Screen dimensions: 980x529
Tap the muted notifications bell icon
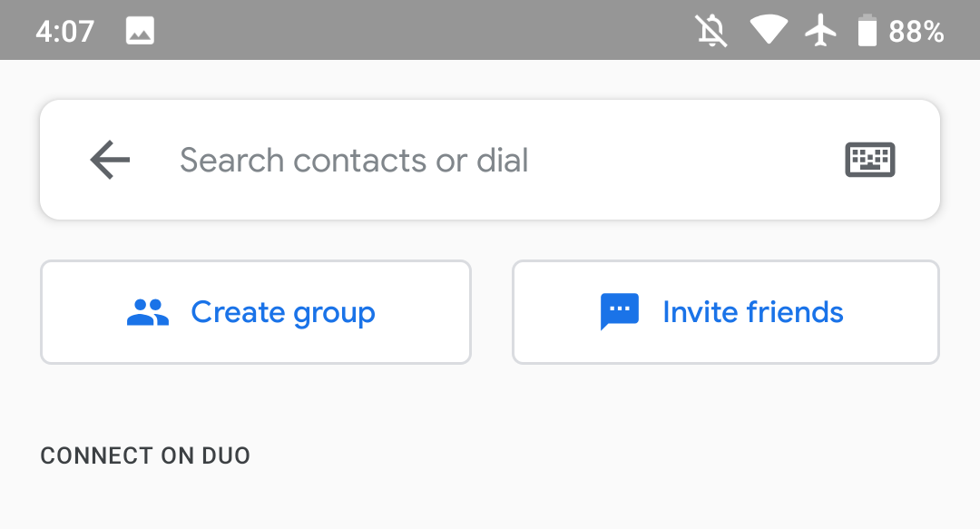click(712, 31)
